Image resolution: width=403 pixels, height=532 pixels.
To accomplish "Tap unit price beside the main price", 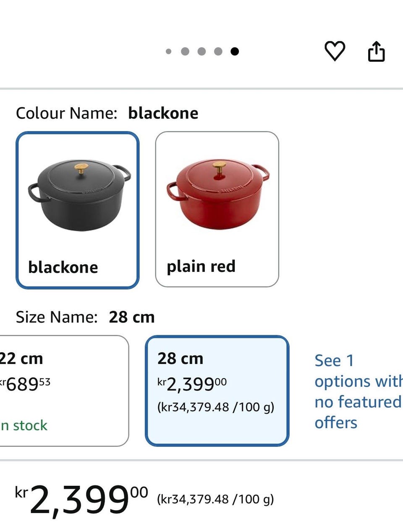I will click(x=215, y=499).
